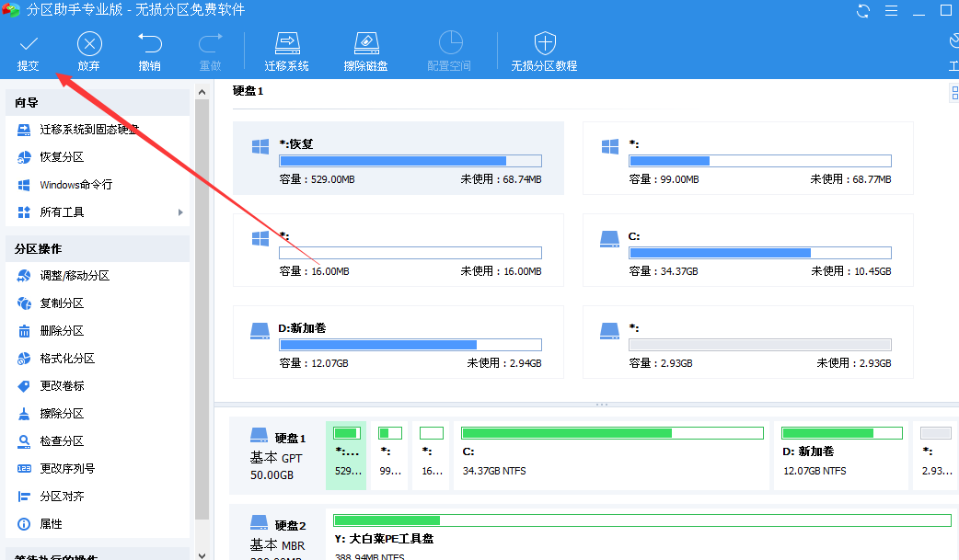This screenshot has height=560, width=959.
Task: Click the 99 MB block in disk map
Action: click(389, 455)
